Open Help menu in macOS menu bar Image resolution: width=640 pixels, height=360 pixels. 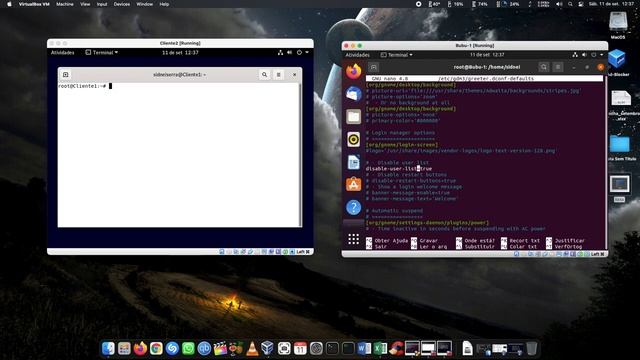pyautogui.click(x=164, y=4)
